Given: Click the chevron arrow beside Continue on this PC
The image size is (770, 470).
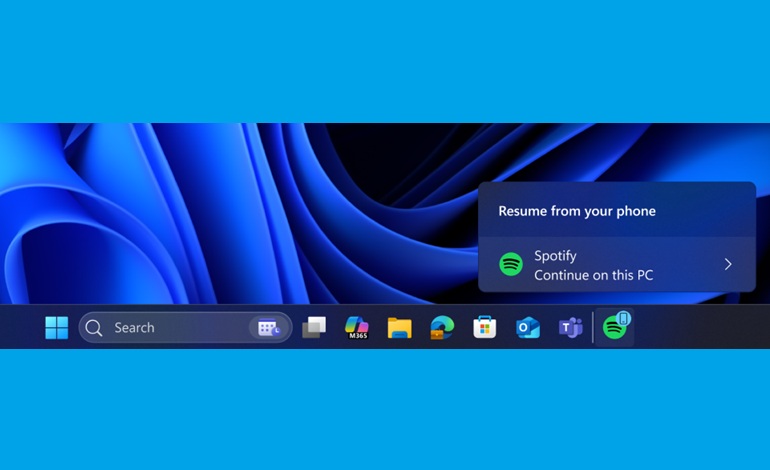Looking at the screenshot, I should click(728, 264).
